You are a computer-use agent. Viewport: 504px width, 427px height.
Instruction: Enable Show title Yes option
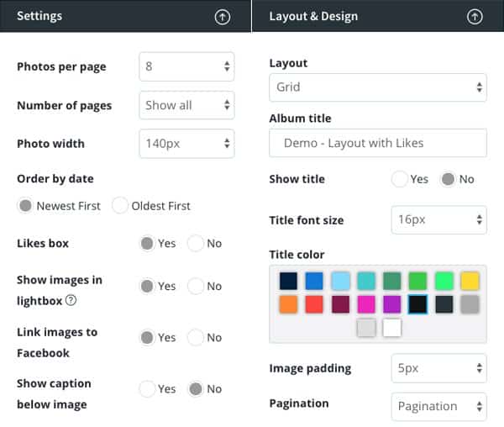coord(399,179)
